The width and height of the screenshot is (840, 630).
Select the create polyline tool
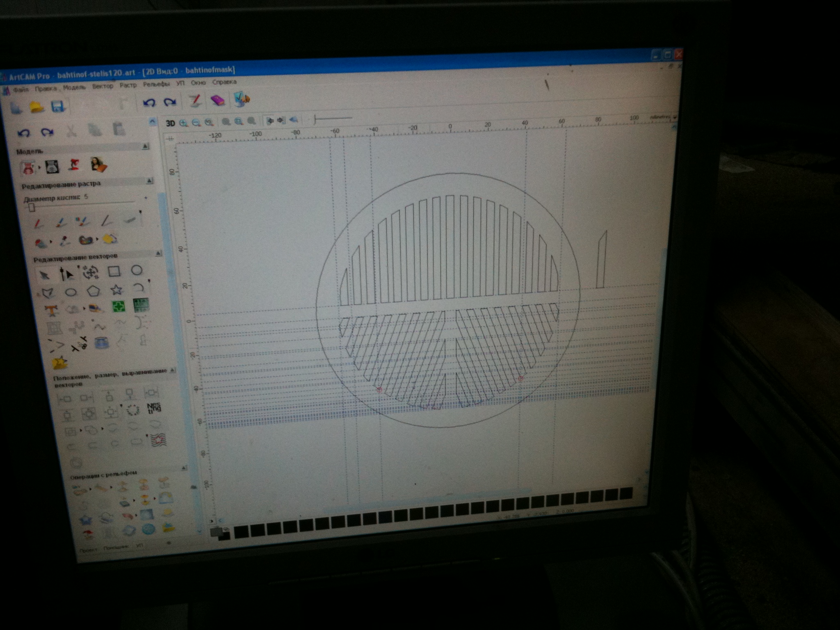click(48, 293)
